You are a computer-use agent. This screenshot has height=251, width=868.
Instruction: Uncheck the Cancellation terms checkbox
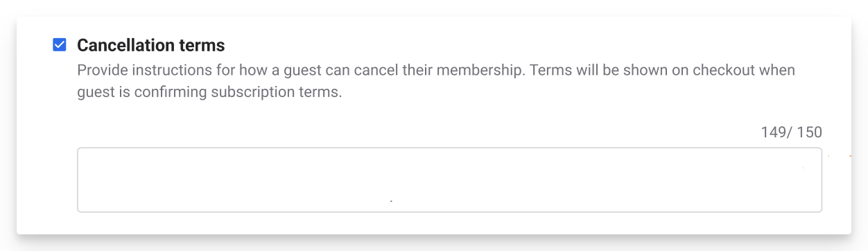pos(60,45)
